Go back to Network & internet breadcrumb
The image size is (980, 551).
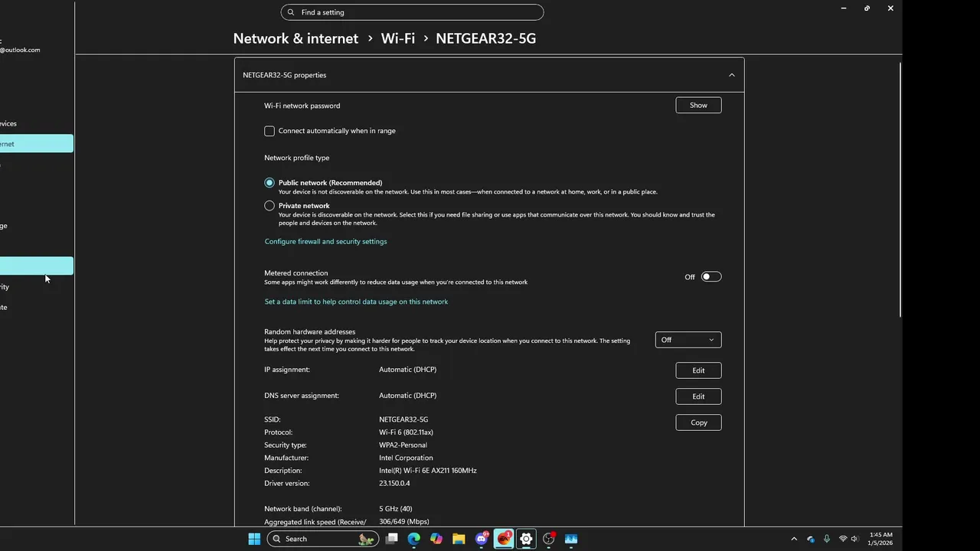tap(296, 38)
